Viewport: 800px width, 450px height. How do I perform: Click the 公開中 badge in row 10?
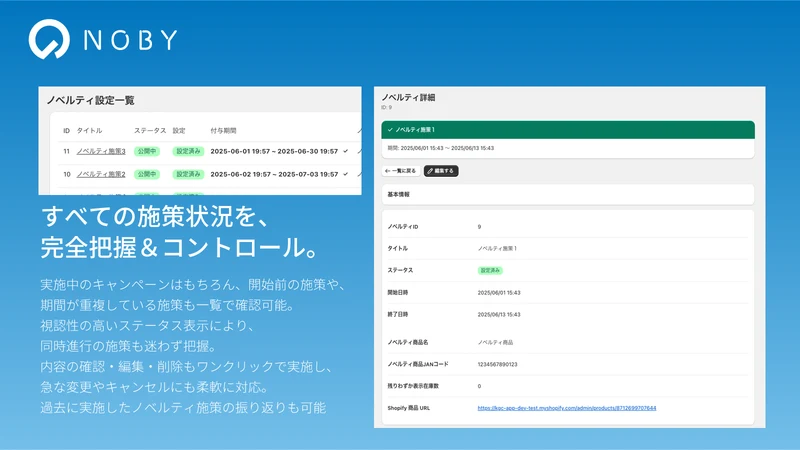[146, 174]
